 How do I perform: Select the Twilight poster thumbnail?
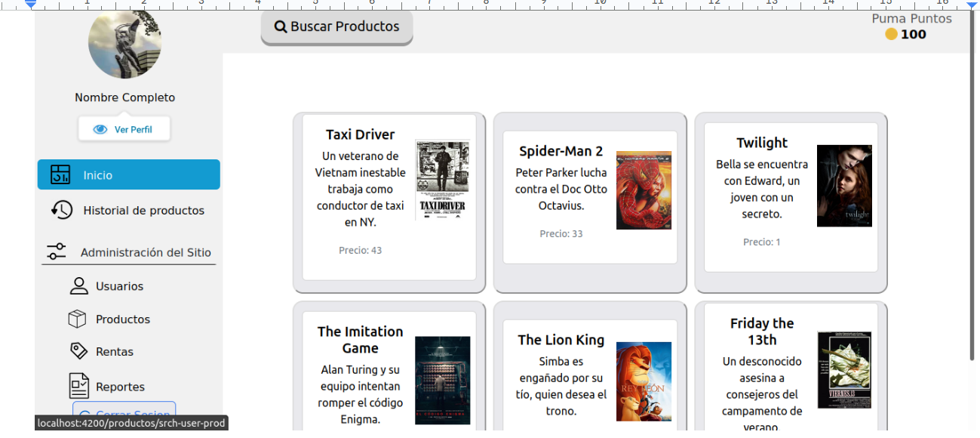(844, 186)
